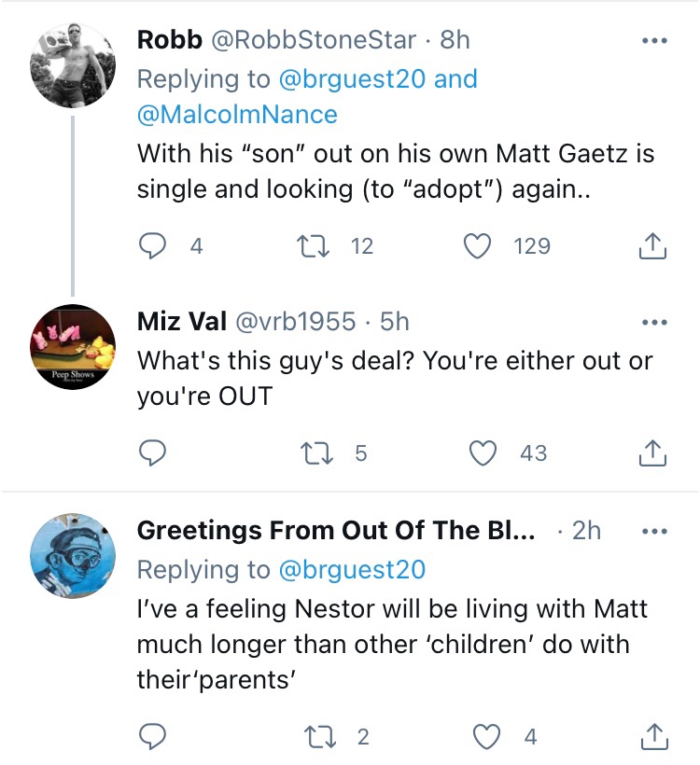The height and width of the screenshot is (765, 700).
Task: Share the tweet about Nestor
Action: pyautogui.click(x=652, y=737)
